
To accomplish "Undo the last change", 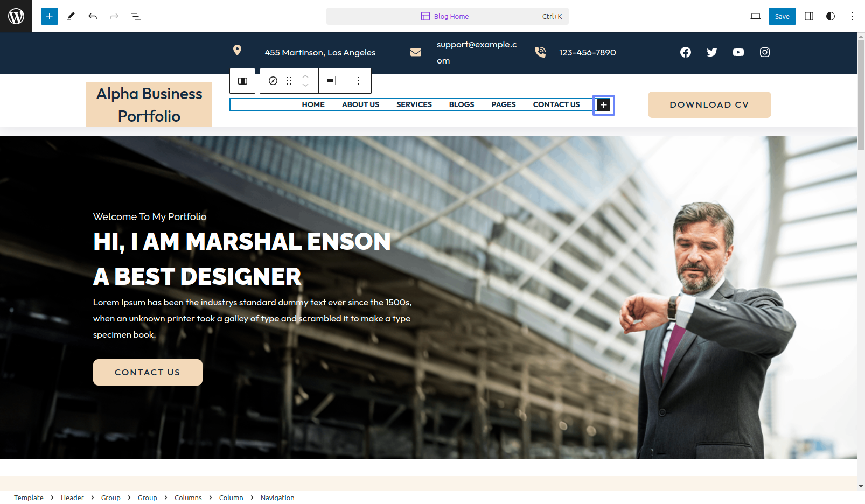I will [93, 16].
